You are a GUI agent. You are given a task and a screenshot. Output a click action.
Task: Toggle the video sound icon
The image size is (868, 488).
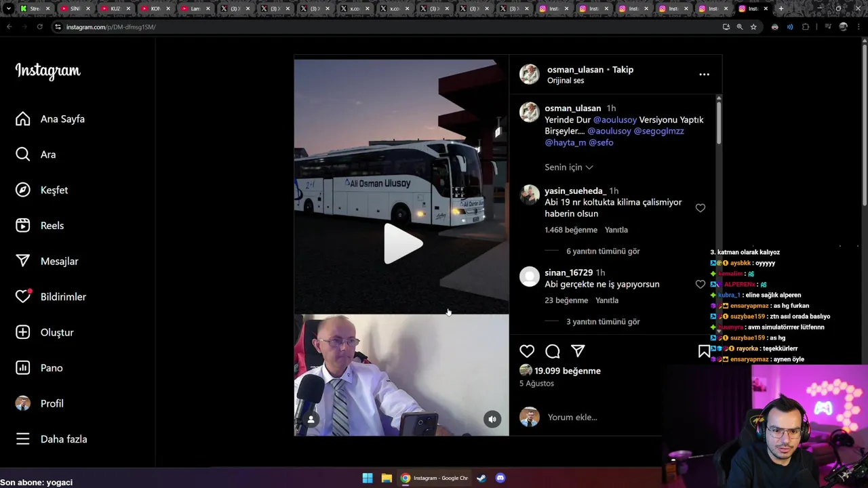point(492,419)
